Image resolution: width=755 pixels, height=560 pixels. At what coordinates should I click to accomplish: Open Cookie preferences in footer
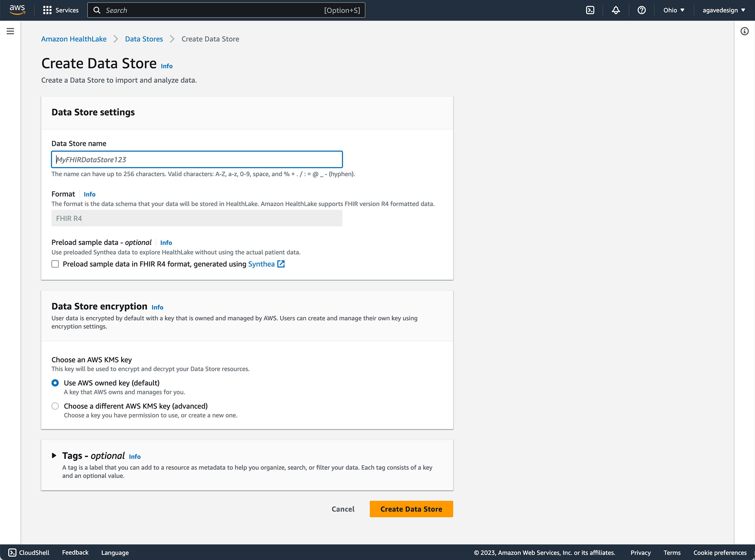point(720,553)
